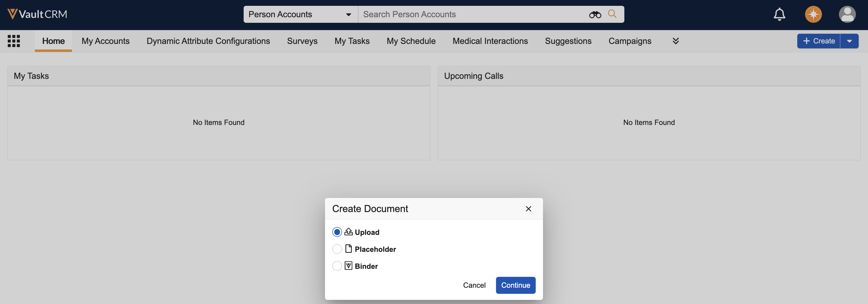
Task: Select the Placeholder radio option
Action: 337,249
